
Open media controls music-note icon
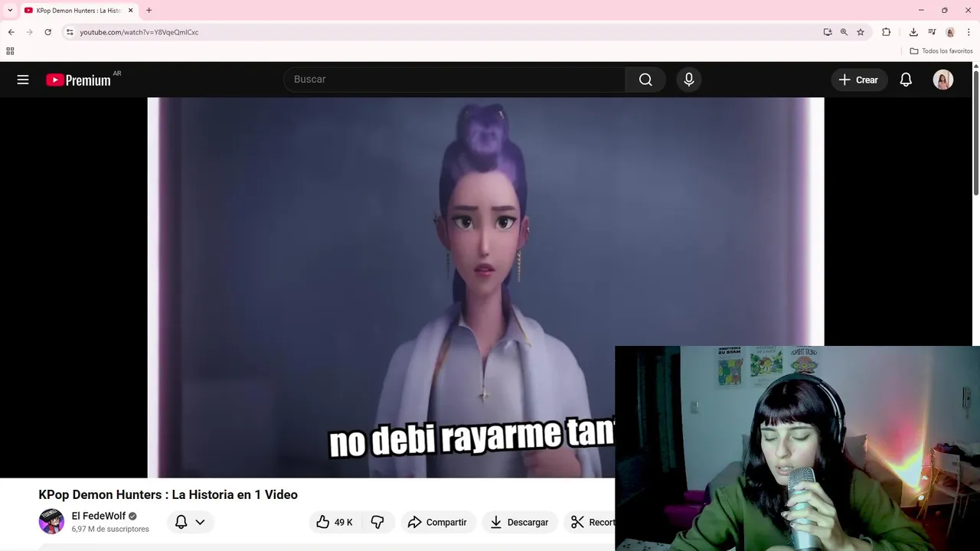932,32
